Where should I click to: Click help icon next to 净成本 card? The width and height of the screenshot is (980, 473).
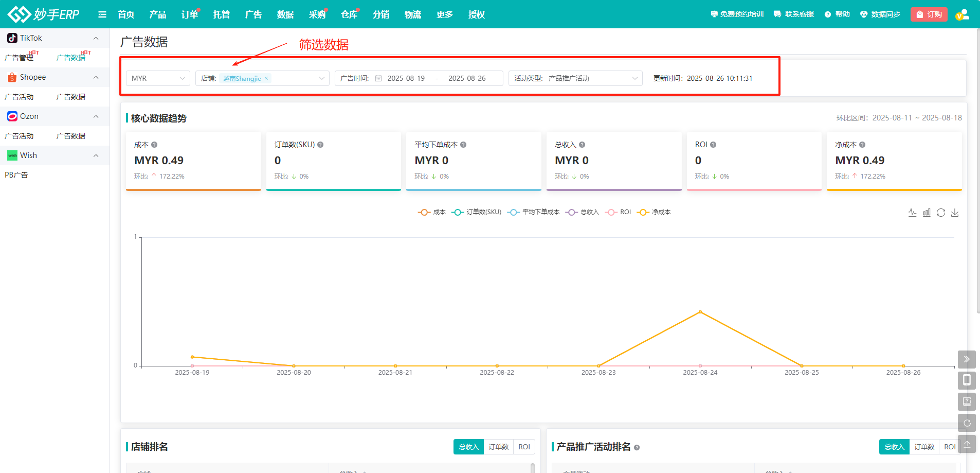[862, 145]
